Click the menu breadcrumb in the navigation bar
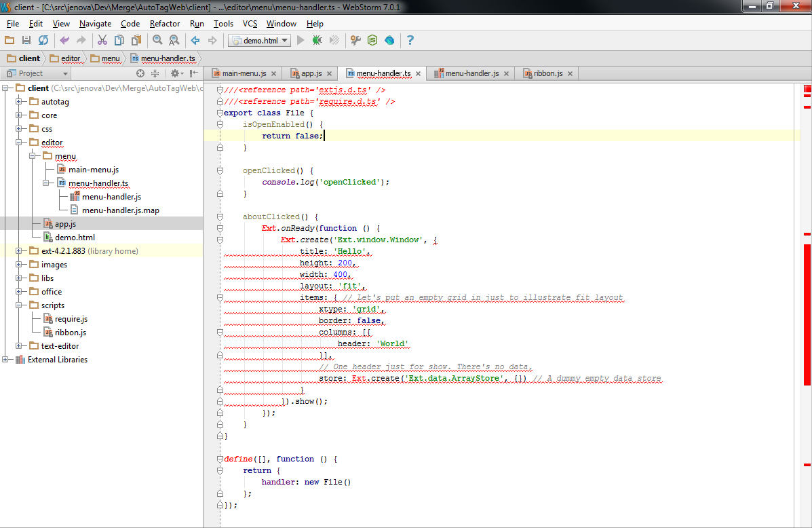This screenshot has width=812, height=528. 105,58
